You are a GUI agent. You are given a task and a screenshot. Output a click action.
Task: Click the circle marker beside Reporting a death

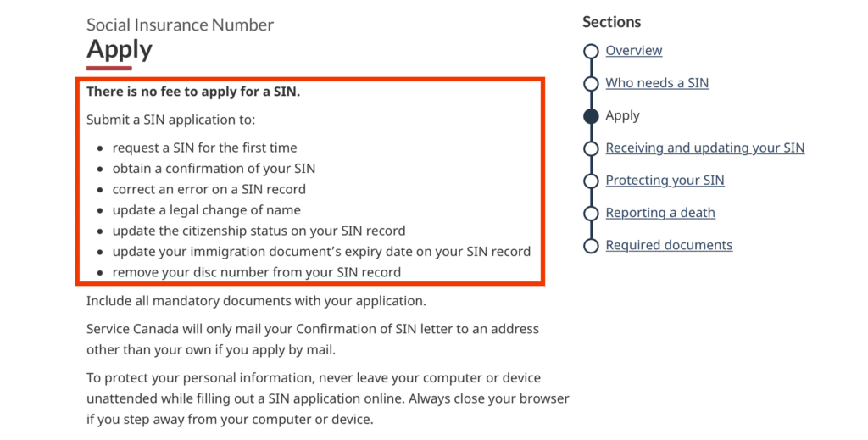591,213
